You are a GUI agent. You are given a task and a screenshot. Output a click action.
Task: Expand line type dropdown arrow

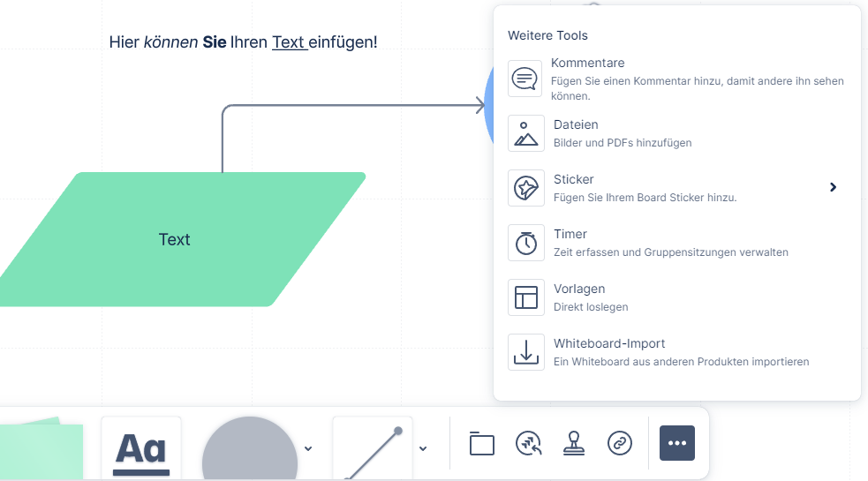(x=423, y=449)
